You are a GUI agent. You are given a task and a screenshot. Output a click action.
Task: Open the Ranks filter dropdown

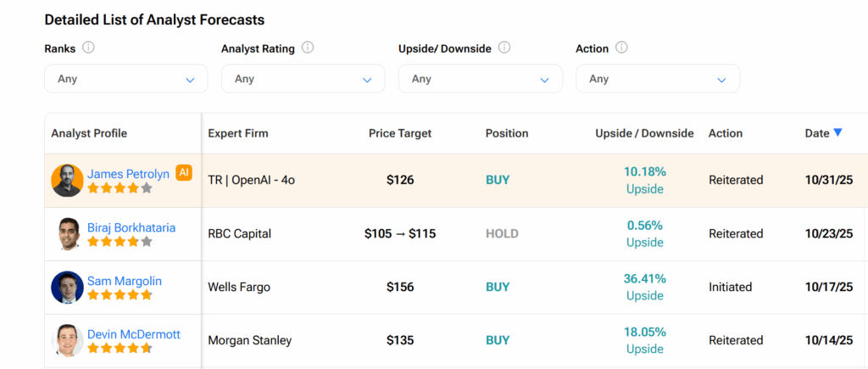tap(125, 79)
